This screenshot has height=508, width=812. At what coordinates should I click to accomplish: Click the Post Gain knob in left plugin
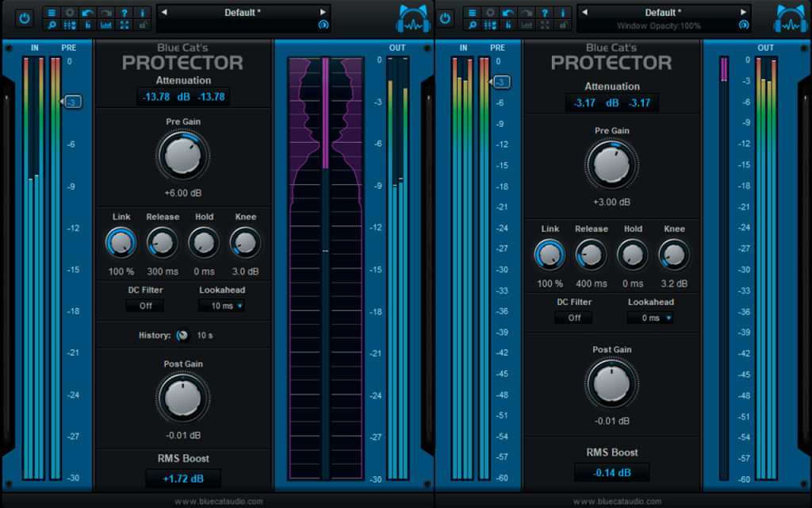click(x=183, y=398)
